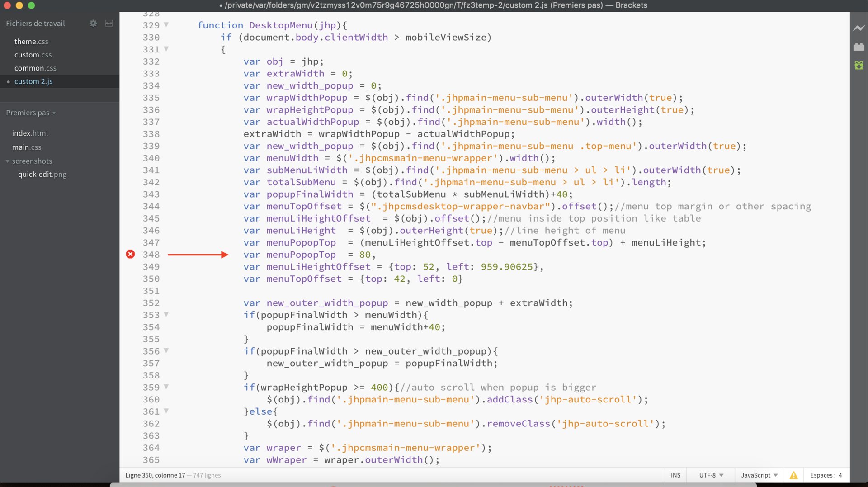Click the Espaces indentation setting

(x=826, y=475)
